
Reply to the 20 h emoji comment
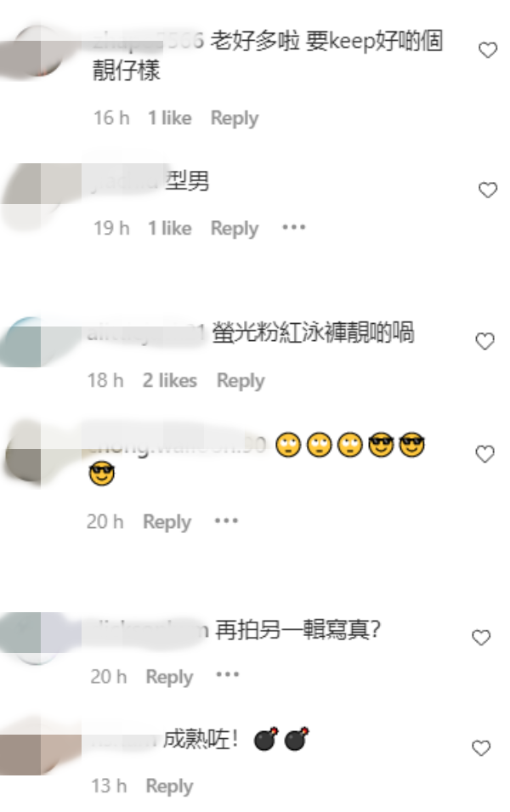pos(167,522)
